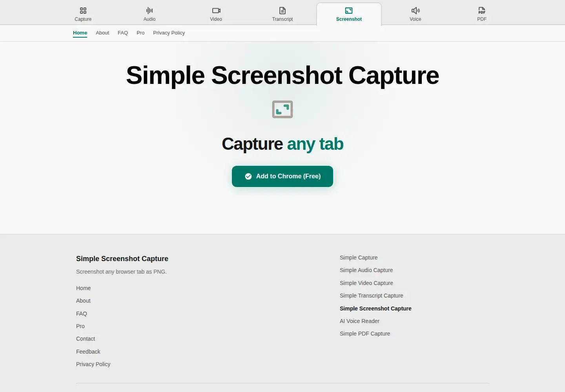
Task: Click the PDF file icon
Action: [x=482, y=11]
